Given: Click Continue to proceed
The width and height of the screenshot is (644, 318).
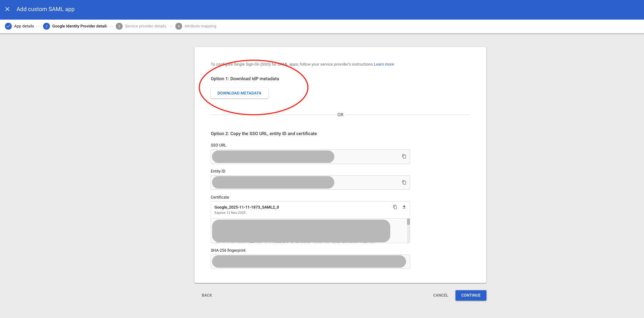Looking at the screenshot, I should 470,295.
